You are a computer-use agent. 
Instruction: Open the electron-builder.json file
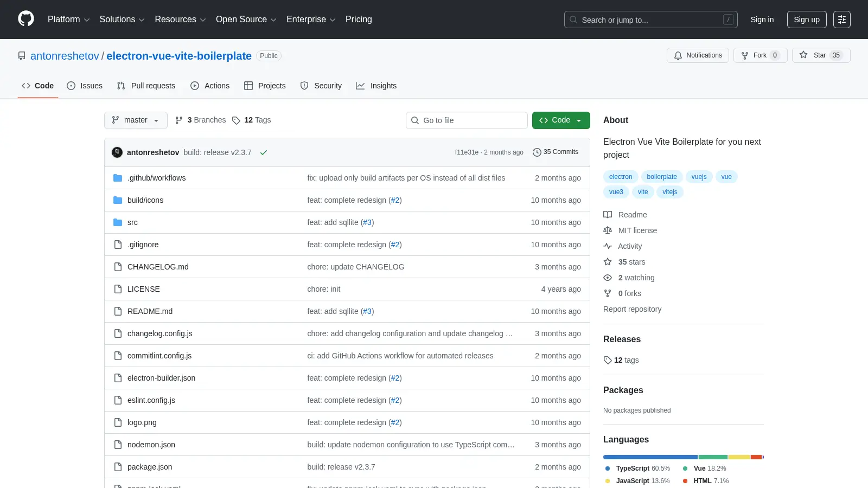point(161,378)
